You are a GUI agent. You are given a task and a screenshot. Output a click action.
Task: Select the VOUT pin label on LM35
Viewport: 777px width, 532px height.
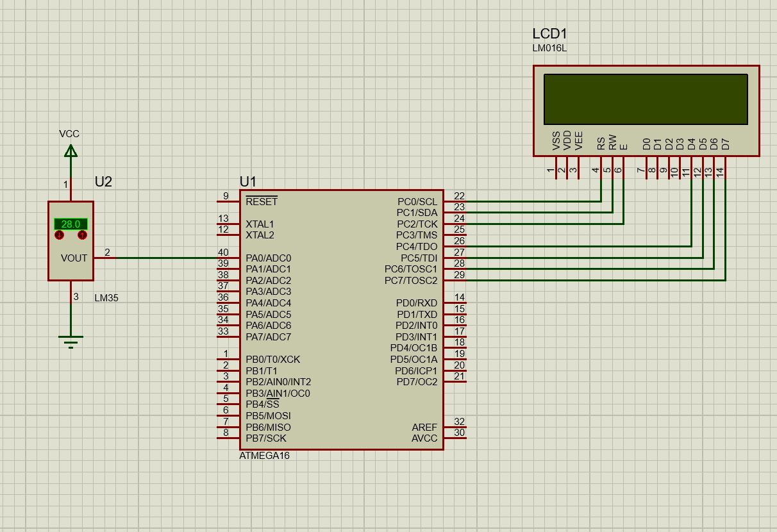[74, 258]
